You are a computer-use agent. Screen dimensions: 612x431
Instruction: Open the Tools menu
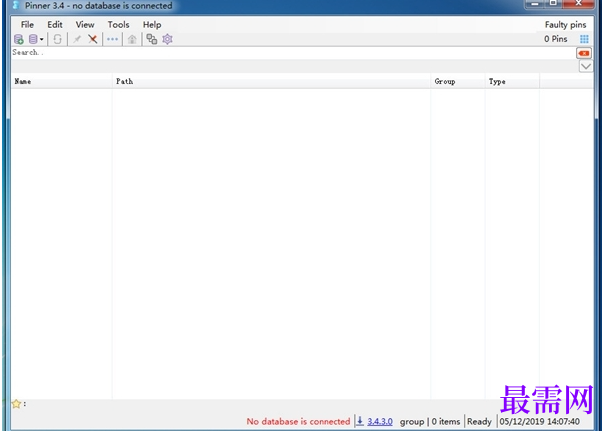tap(118, 25)
